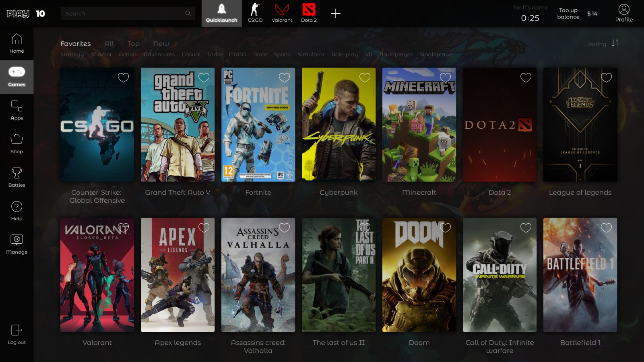Screen dimensions: 644x362
Task: Click the $14 balance amount
Action: point(592,14)
